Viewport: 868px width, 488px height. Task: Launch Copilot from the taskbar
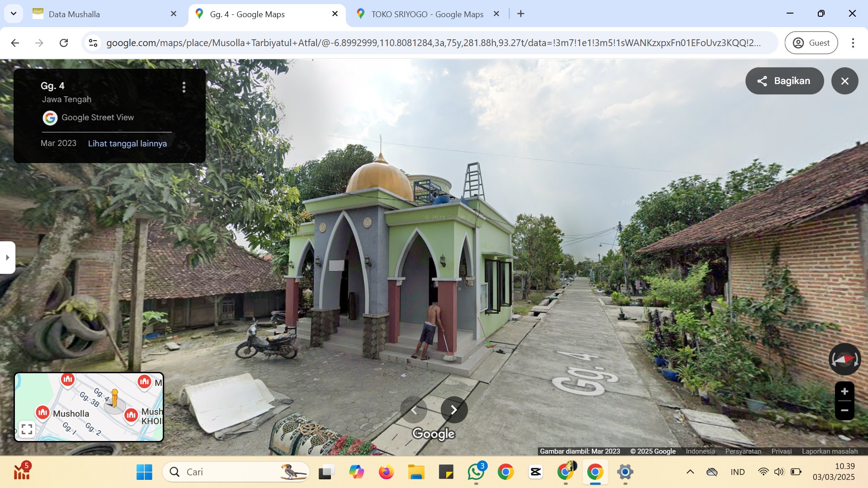click(356, 472)
